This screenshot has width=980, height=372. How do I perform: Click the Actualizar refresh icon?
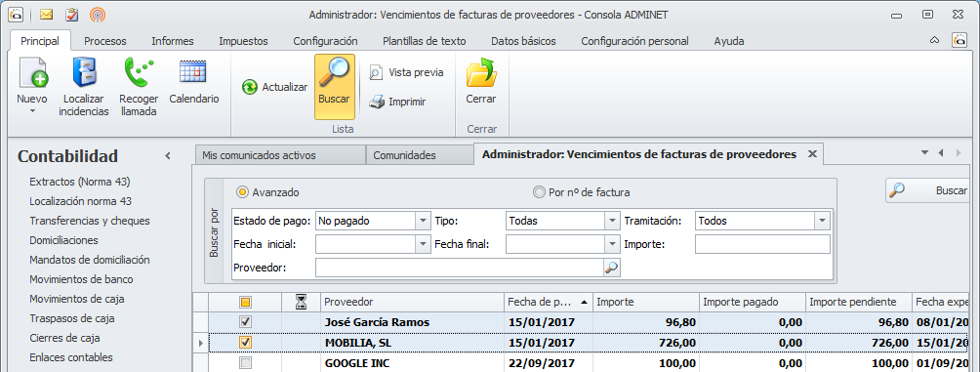[250, 87]
